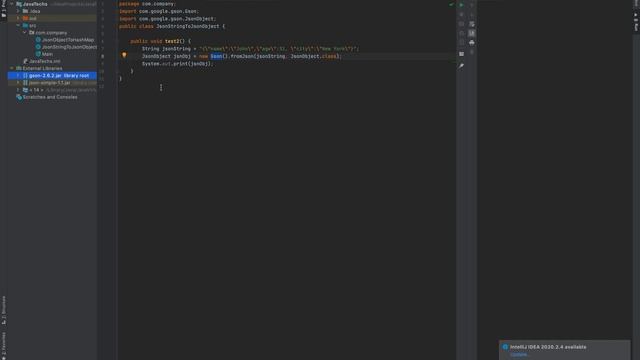Open the Structure tool window tab
This screenshot has width=640, height=360.
4,310
